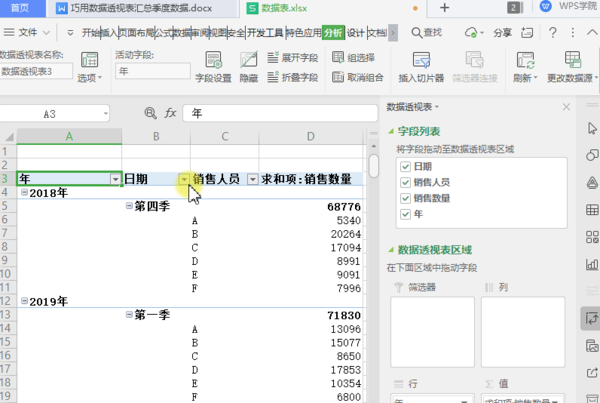Collapse the 第一季 quarter group
Viewport: 600px width, 403px height.
pyautogui.click(x=129, y=314)
